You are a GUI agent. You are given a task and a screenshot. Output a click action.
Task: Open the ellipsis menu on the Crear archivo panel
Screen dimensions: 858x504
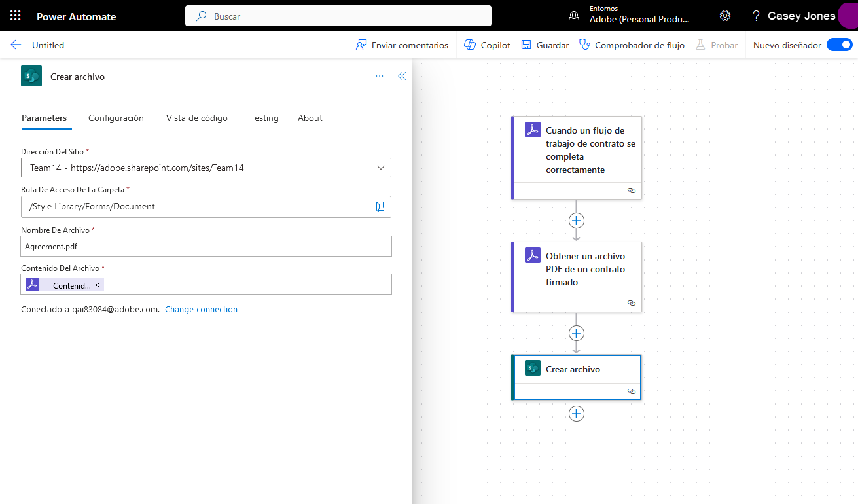(379, 76)
